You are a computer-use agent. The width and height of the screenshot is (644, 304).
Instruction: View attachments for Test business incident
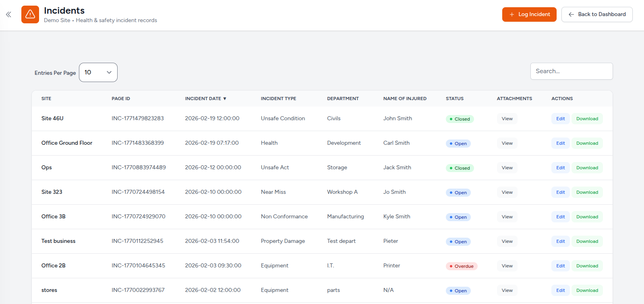pos(507,241)
